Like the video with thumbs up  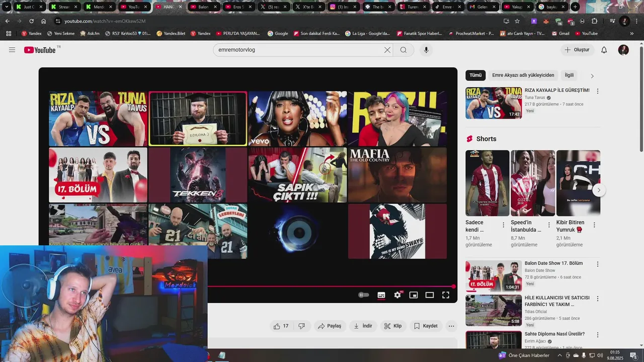click(x=281, y=326)
